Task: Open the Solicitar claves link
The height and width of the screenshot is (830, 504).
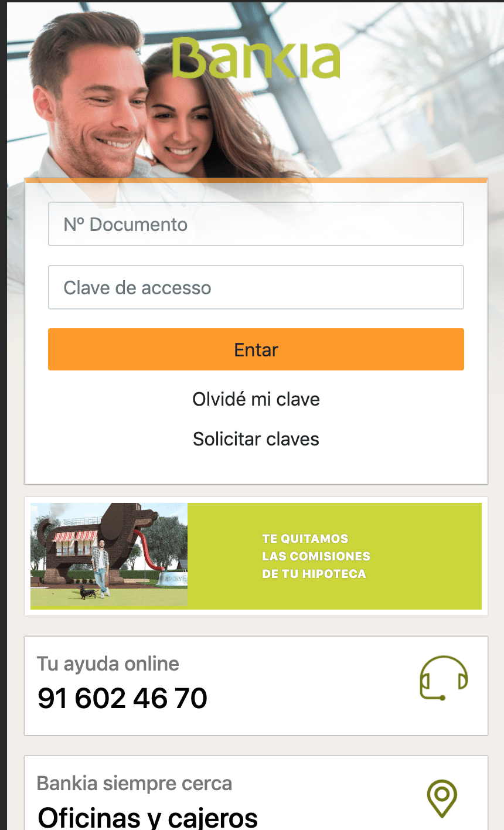Action: [256, 439]
